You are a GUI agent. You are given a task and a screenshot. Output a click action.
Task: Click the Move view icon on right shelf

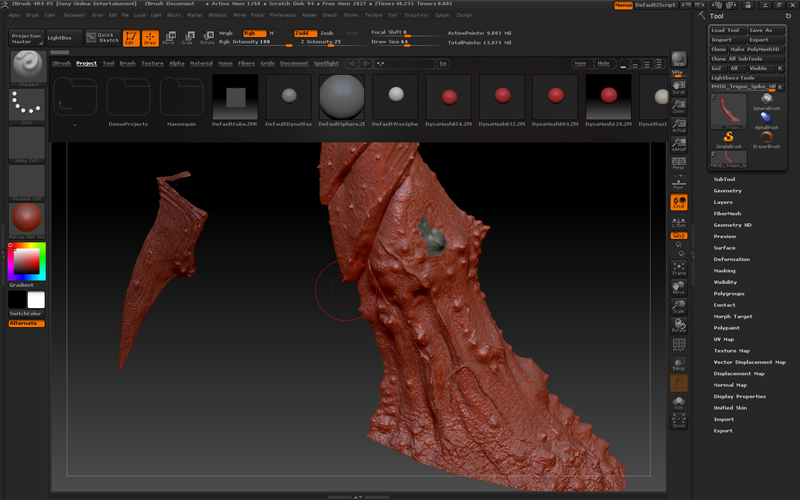[679, 287]
